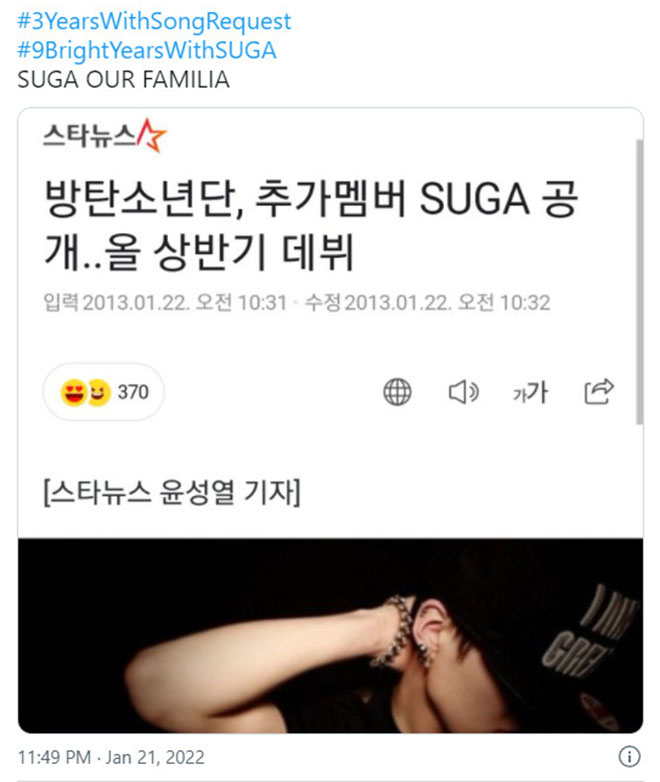Screen dimensions: 660x782
Task: Click the share article icon
Action: pyautogui.click(x=599, y=391)
